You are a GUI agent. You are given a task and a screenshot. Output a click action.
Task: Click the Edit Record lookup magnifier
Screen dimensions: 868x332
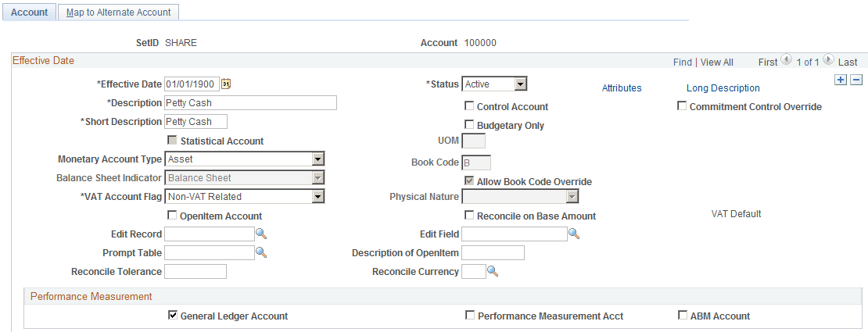click(261, 234)
